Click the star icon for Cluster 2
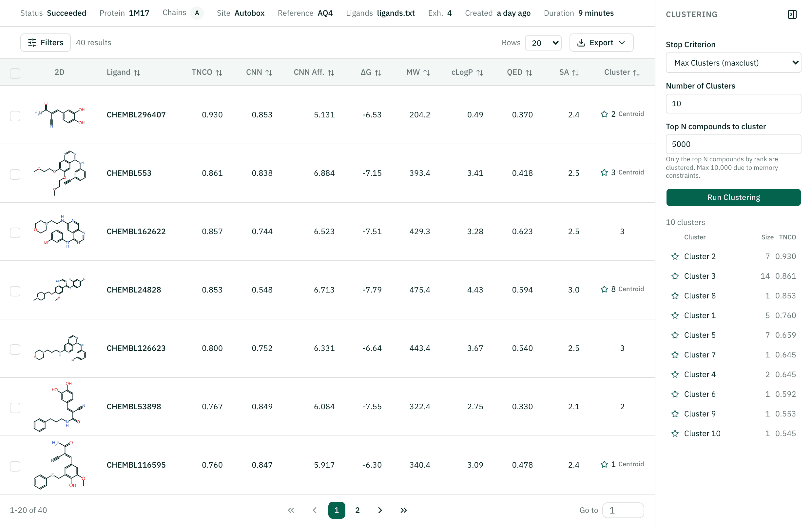 pyautogui.click(x=675, y=256)
